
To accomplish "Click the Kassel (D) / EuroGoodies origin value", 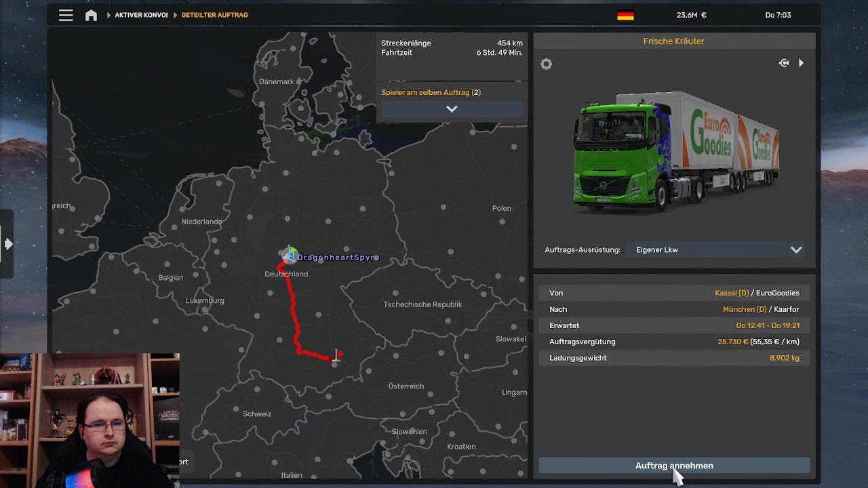I will click(757, 293).
